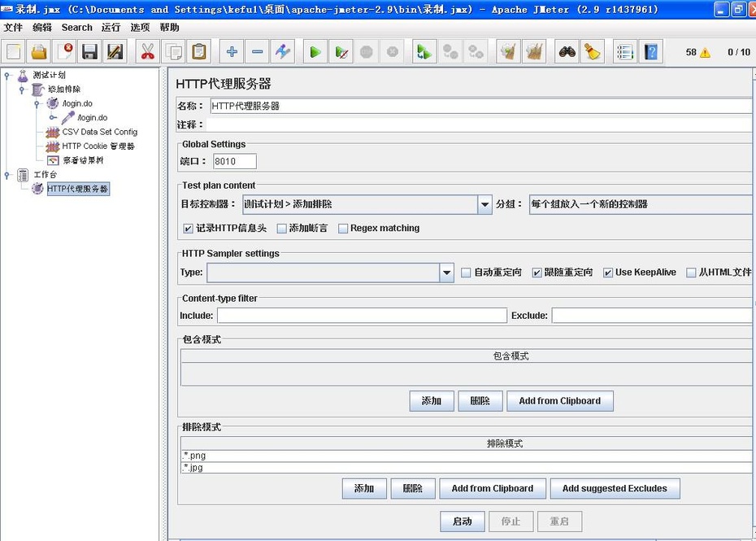Start the test with green play icon
Screen dimensions: 756x541
click(x=315, y=51)
